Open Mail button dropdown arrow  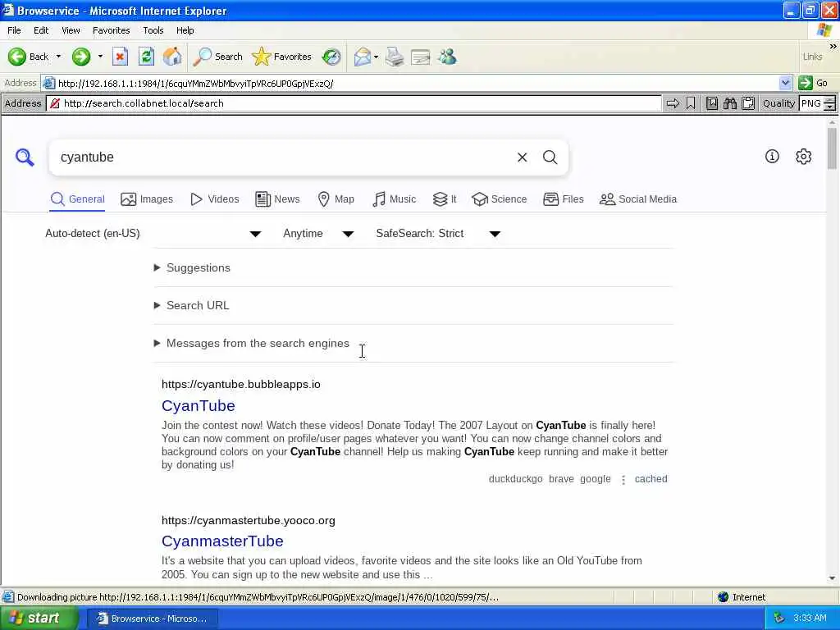[x=376, y=57]
